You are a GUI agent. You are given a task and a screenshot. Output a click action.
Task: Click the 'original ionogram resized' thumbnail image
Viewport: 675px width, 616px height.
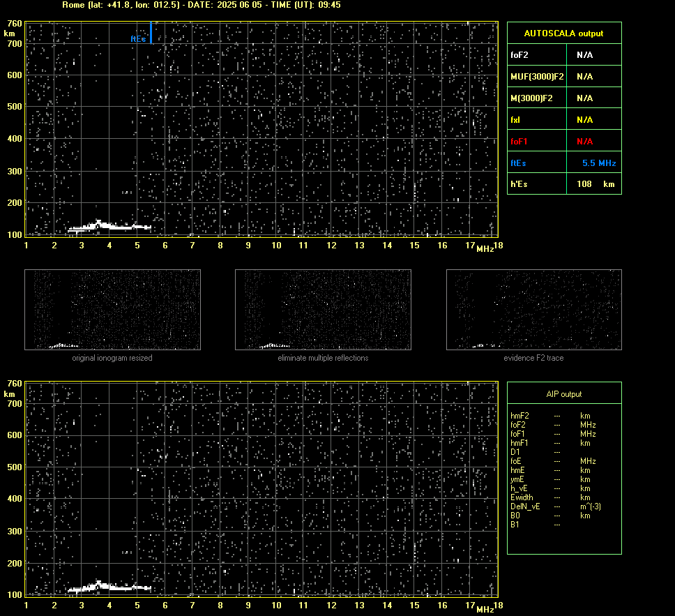click(x=112, y=310)
